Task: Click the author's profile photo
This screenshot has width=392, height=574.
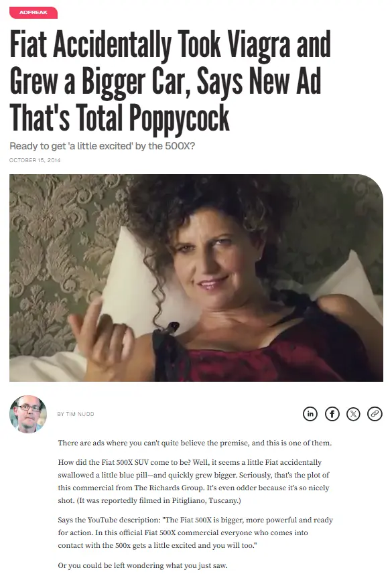Action: tap(28, 414)
